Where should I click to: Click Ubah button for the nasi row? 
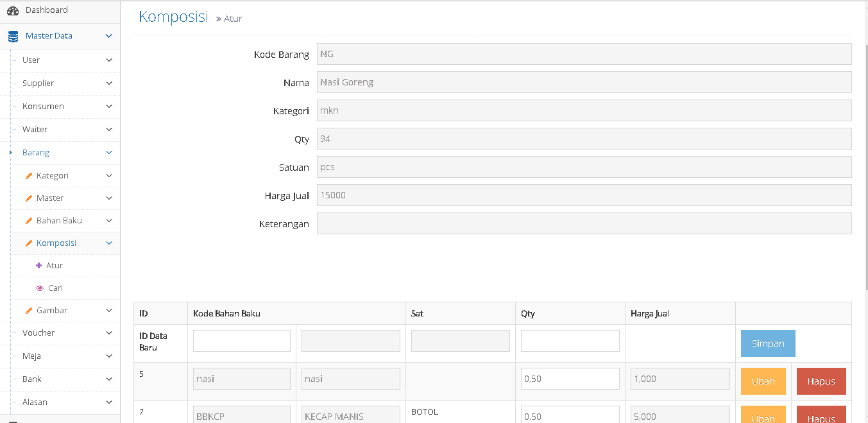(763, 381)
